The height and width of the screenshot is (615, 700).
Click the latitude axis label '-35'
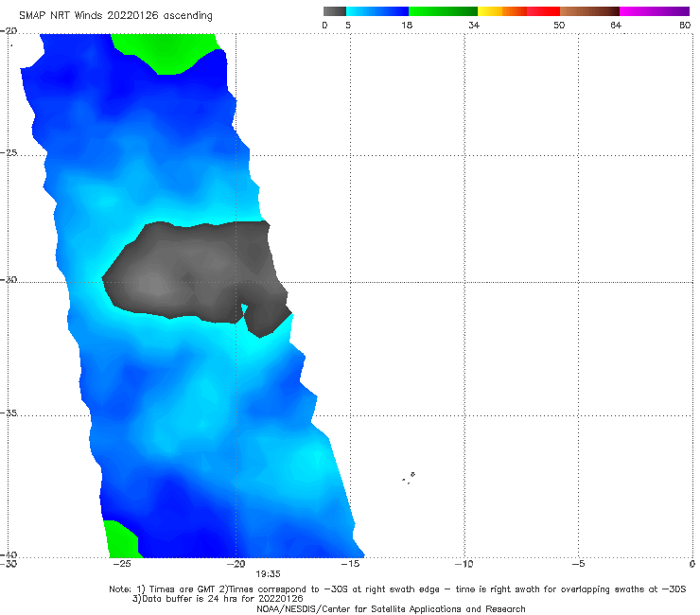click(x=9, y=413)
